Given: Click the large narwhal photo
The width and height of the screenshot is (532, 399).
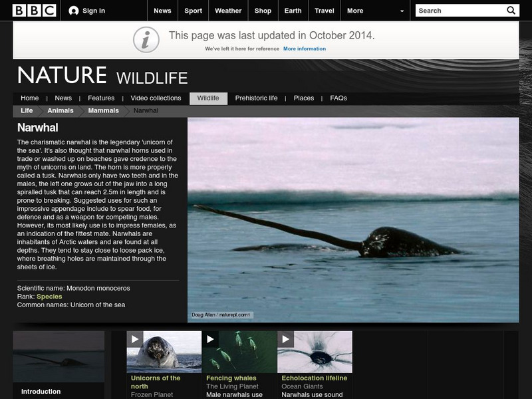Looking at the screenshot, I should pos(353,220).
